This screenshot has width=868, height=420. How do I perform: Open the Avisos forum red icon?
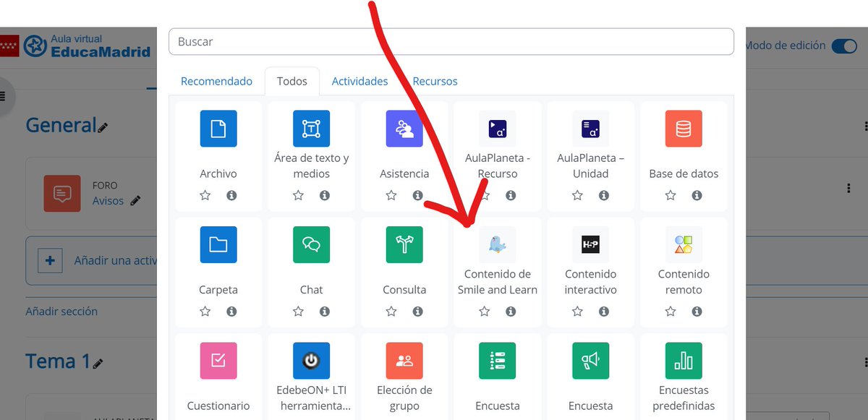click(x=62, y=194)
